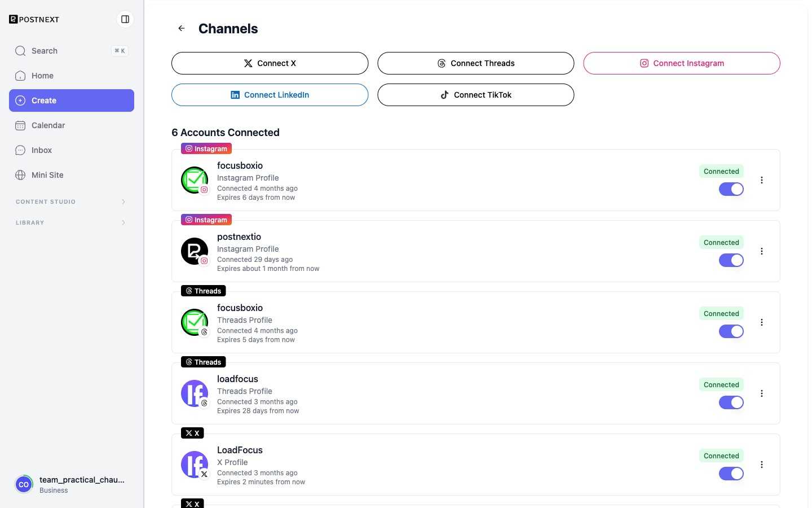Expand the Content Studio section

72,202
